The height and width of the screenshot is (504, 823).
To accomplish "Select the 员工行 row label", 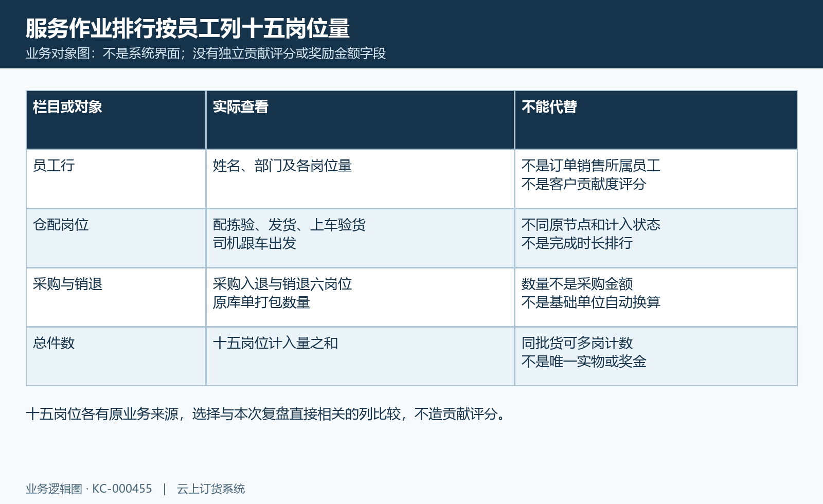I will tap(53, 166).
